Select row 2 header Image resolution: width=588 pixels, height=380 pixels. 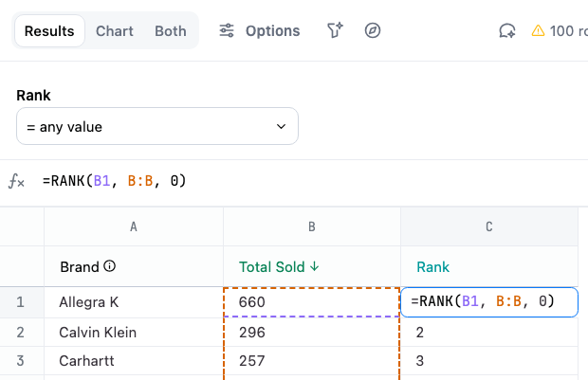click(x=22, y=333)
